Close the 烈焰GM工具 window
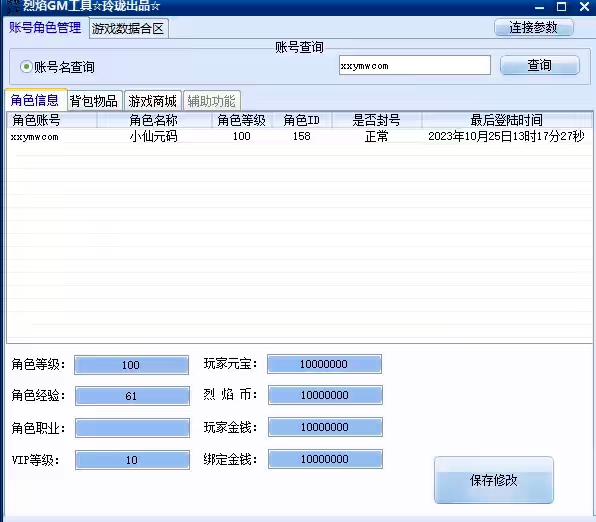This screenshot has height=522, width=596. [x=584, y=6]
